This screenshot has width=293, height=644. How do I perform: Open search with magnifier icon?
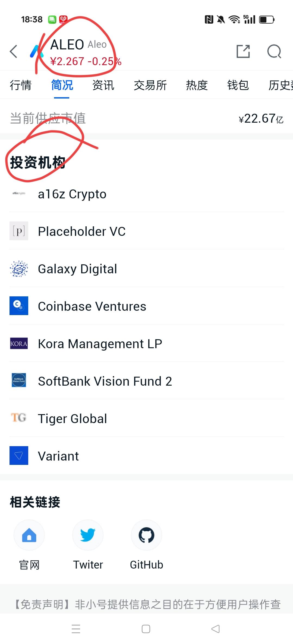click(274, 51)
